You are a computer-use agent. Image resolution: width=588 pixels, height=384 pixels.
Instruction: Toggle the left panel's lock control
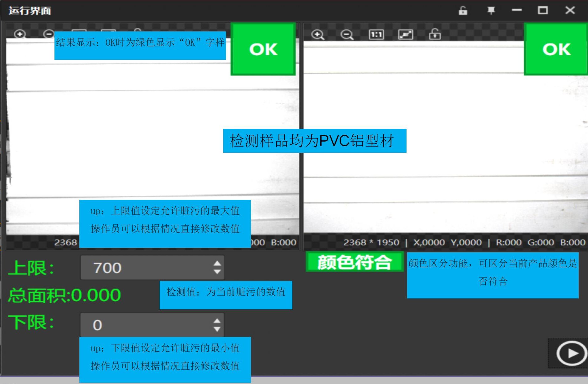(x=137, y=33)
